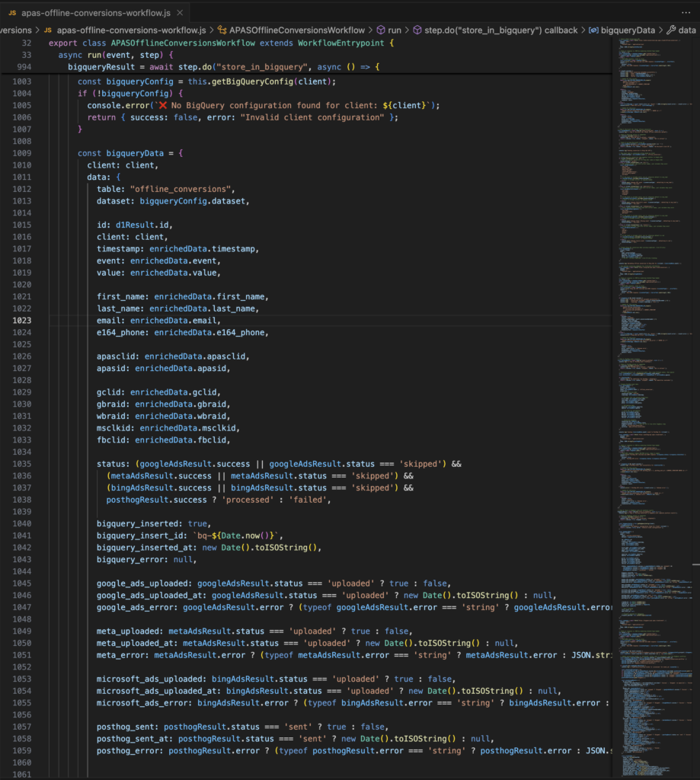Click the JS file icon in the editor tab
700x780 pixels.
pos(12,13)
